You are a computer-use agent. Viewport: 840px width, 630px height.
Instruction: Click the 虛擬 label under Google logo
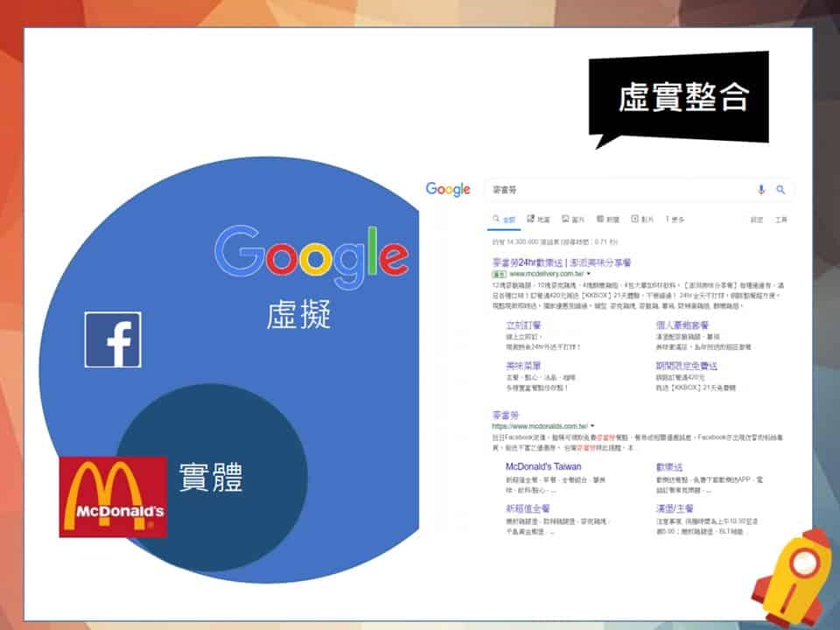[298, 314]
